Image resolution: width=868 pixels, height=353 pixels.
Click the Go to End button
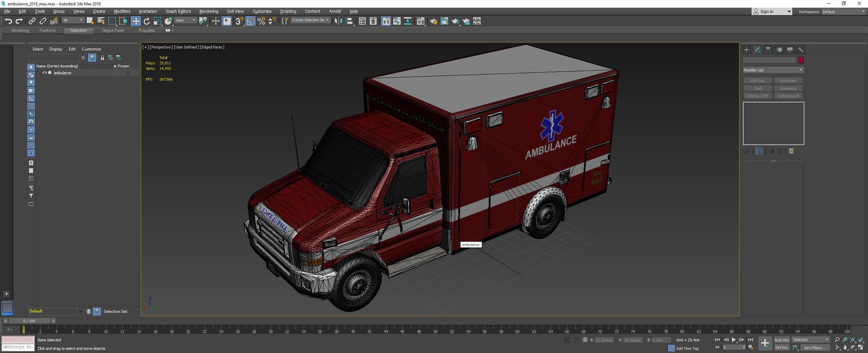(750, 340)
